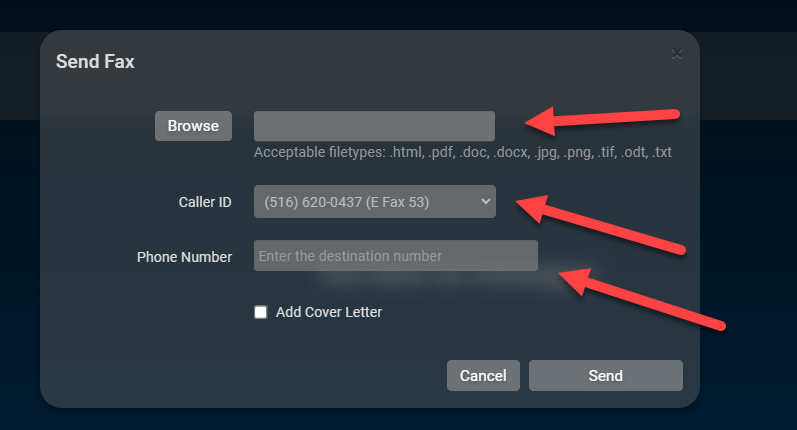
Task: Click the Caller ID label
Action: pos(205,202)
